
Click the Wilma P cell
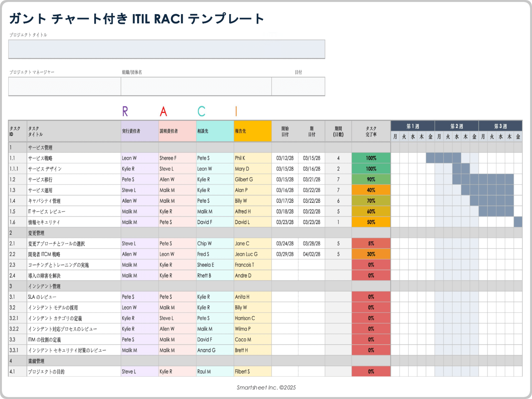point(253,329)
